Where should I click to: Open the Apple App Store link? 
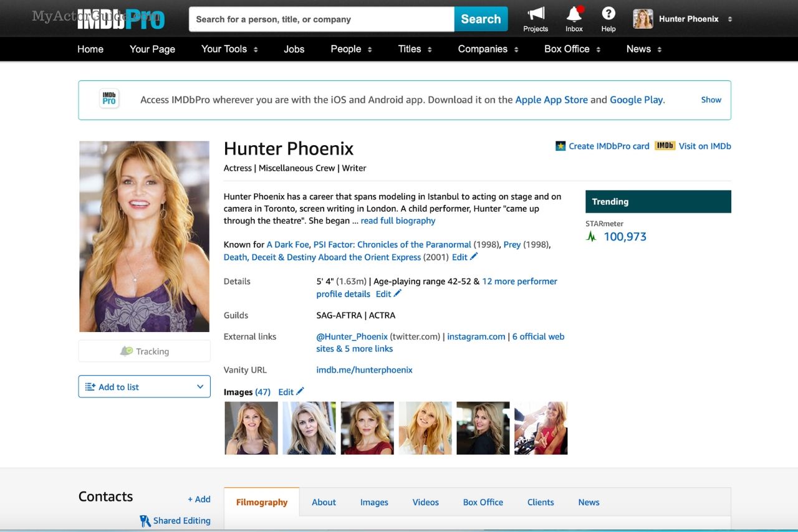[551, 100]
